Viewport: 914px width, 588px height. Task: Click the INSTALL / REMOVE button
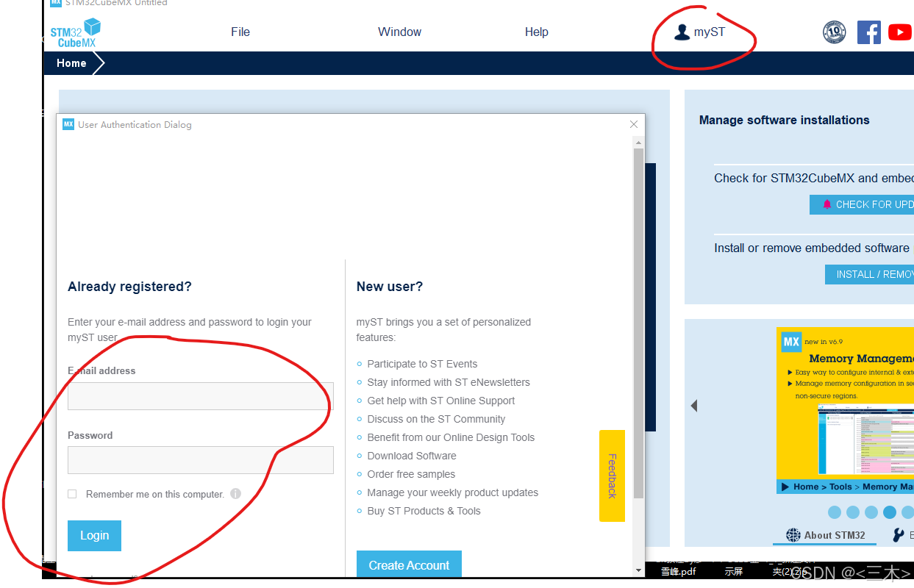869,274
